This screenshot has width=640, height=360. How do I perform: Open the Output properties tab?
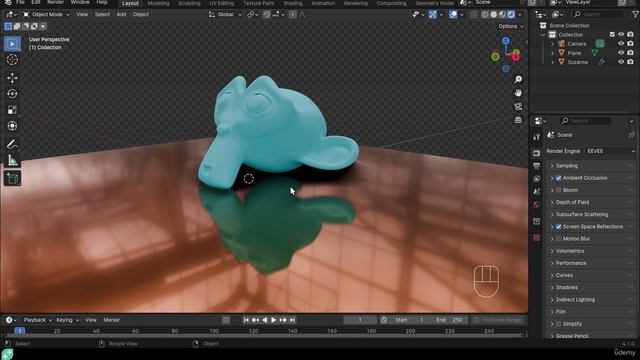click(x=536, y=166)
